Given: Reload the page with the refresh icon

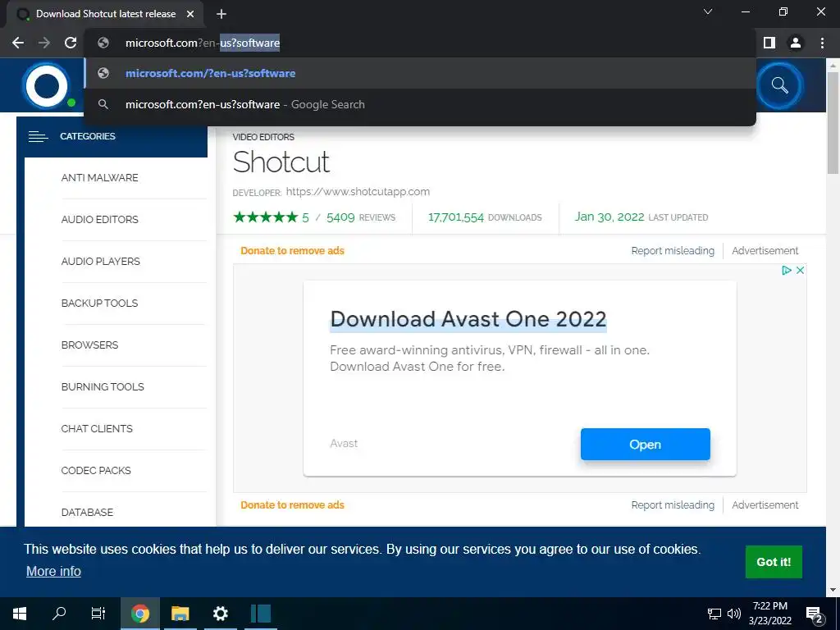Looking at the screenshot, I should (x=71, y=43).
